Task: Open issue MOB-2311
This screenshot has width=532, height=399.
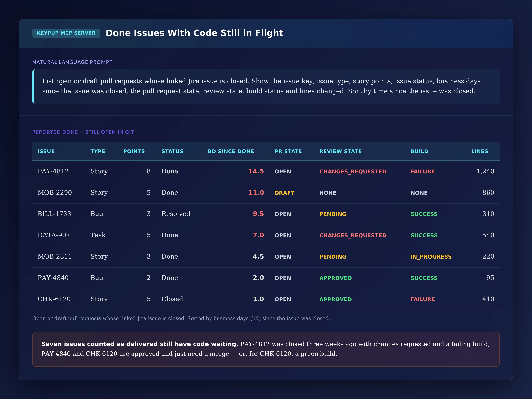Action: click(x=55, y=257)
